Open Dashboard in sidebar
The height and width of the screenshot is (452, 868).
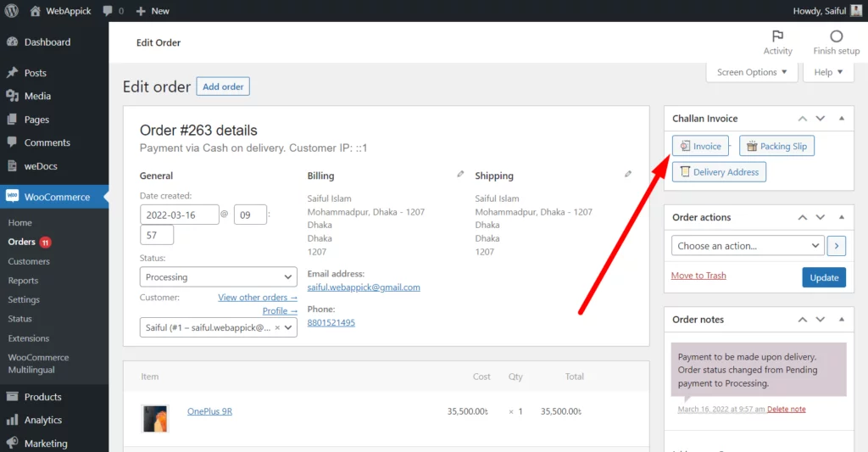point(54,42)
